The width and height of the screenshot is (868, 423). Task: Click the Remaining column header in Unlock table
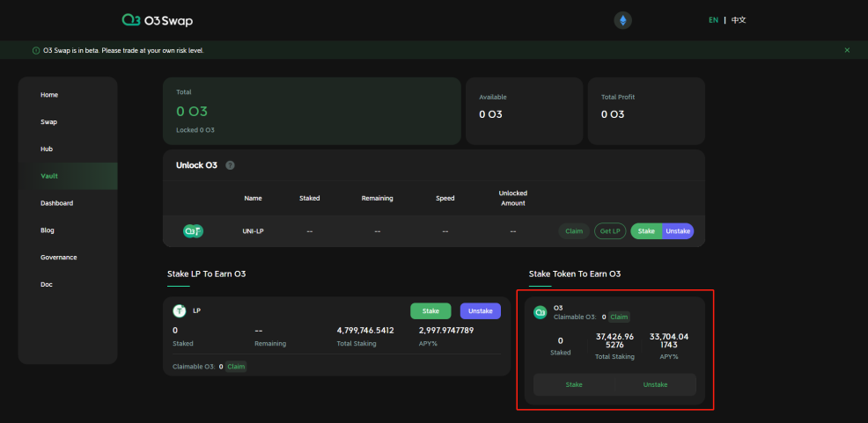point(377,198)
